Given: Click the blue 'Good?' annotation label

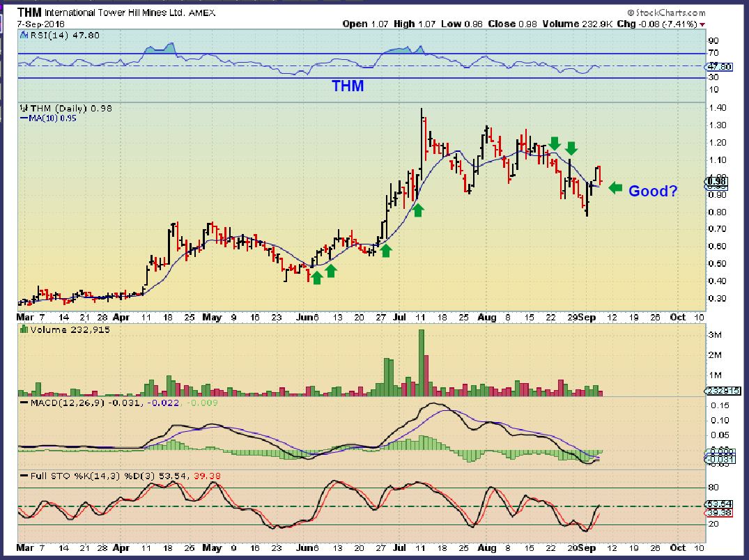Looking at the screenshot, I should [653, 190].
